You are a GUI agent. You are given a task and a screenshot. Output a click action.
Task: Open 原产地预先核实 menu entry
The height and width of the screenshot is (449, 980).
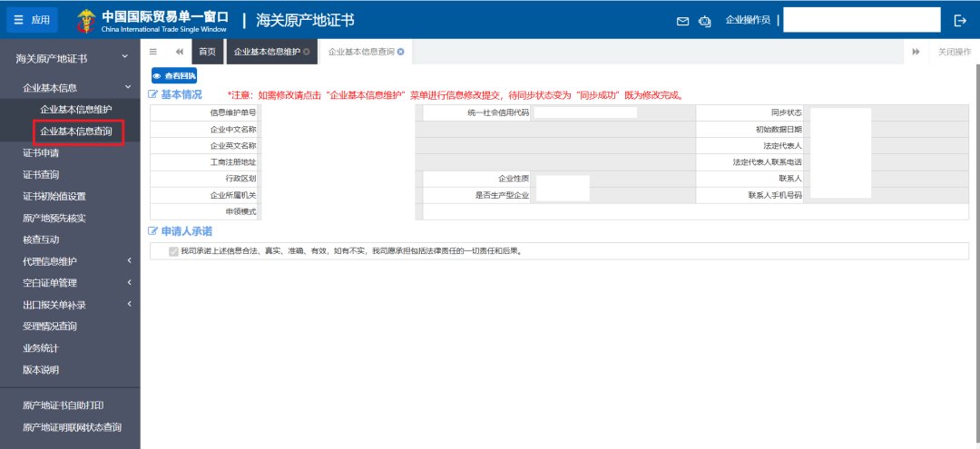point(54,218)
